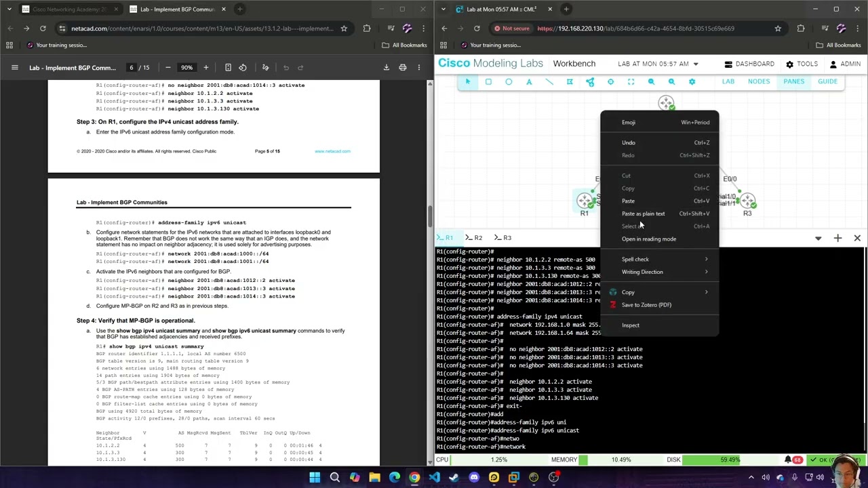Open Windows Start menu
Viewport: 868px width, 488px height.
315,477
